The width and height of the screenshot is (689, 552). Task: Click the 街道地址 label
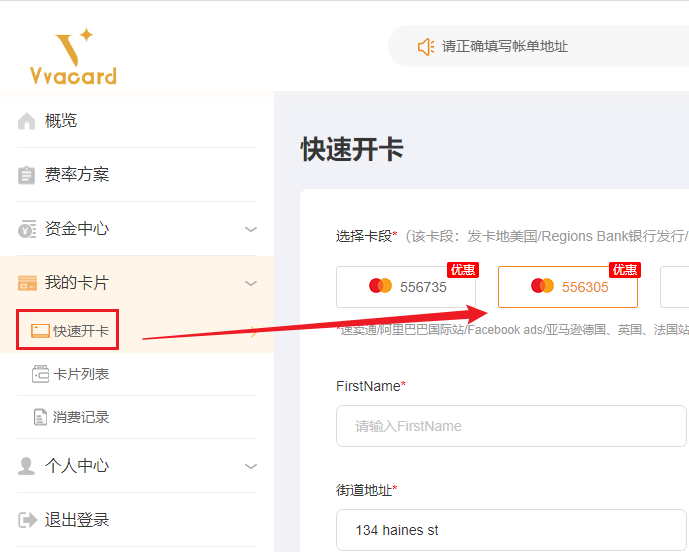click(366, 490)
